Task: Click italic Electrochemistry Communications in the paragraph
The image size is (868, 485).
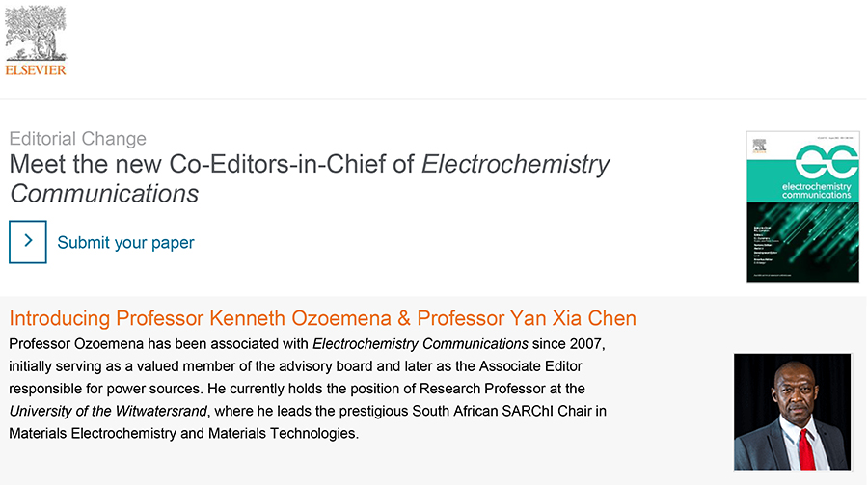Action: [420, 344]
